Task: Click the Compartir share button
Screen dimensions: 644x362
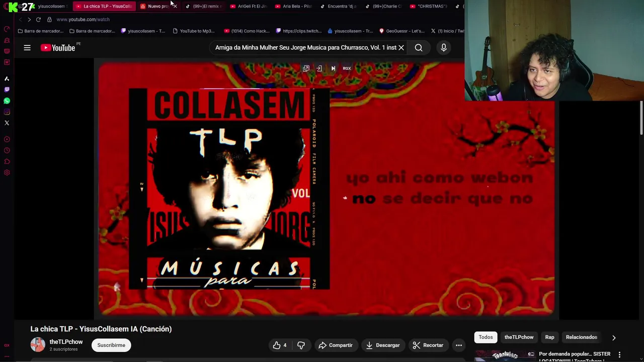Action: pyautogui.click(x=335, y=345)
